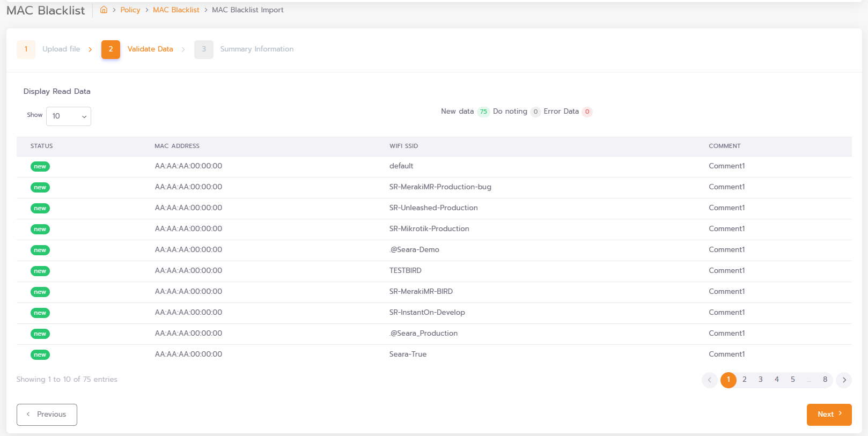Click the Do noting count badge
Screen dimensions: 868x436
point(535,112)
